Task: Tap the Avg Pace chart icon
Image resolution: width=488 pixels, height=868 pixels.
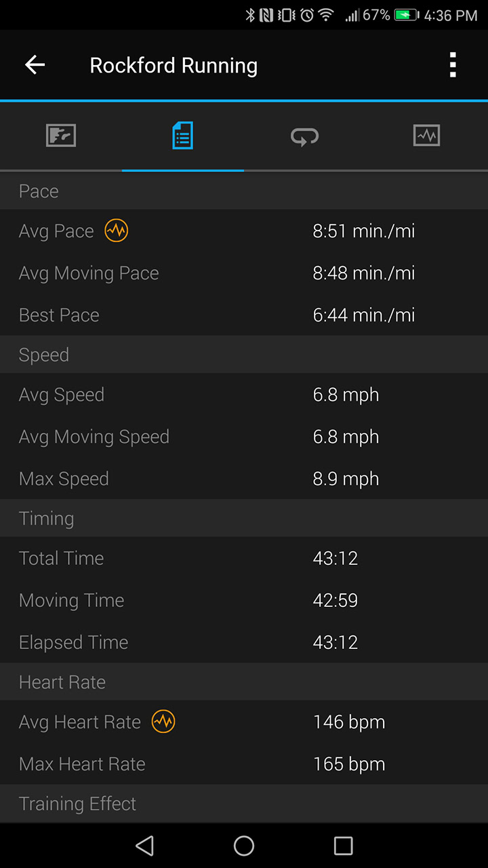Action: 117,231
